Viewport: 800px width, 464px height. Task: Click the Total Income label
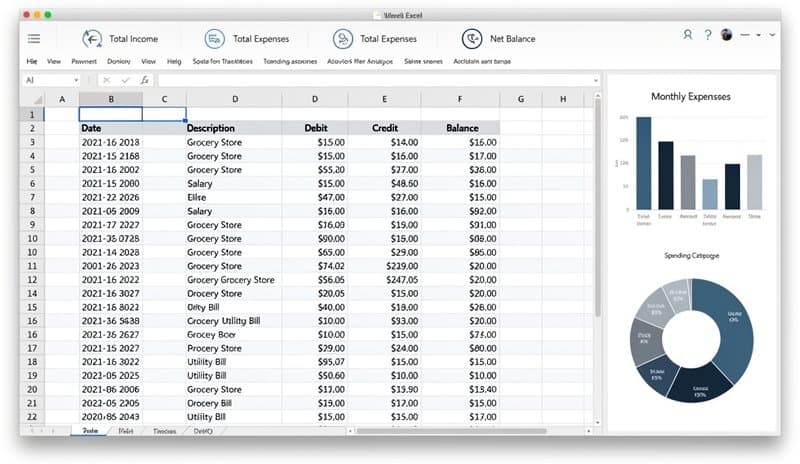coord(134,39)
